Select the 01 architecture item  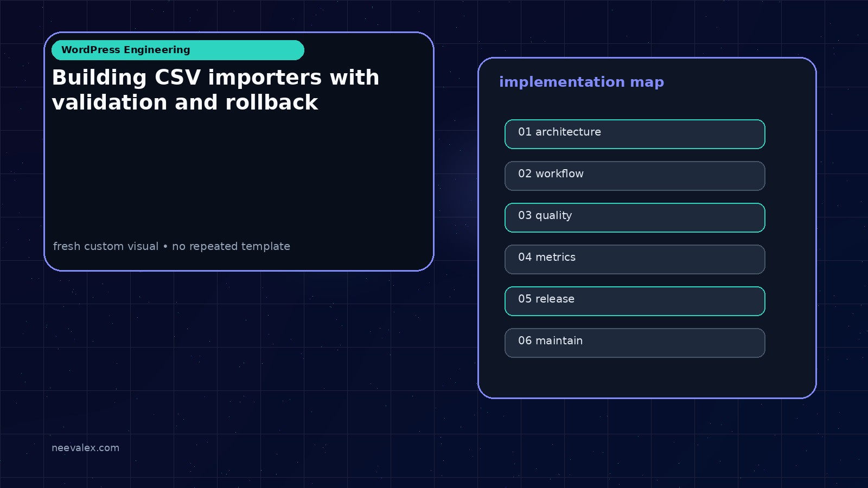click(635, 134)
